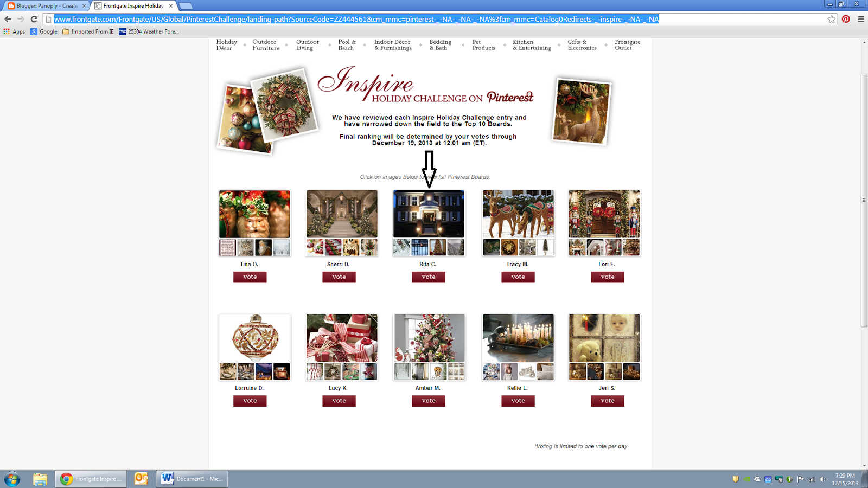Visit the Frontgate Outlet link
Screen dimensions: 868x488
(x=628, y=45)
